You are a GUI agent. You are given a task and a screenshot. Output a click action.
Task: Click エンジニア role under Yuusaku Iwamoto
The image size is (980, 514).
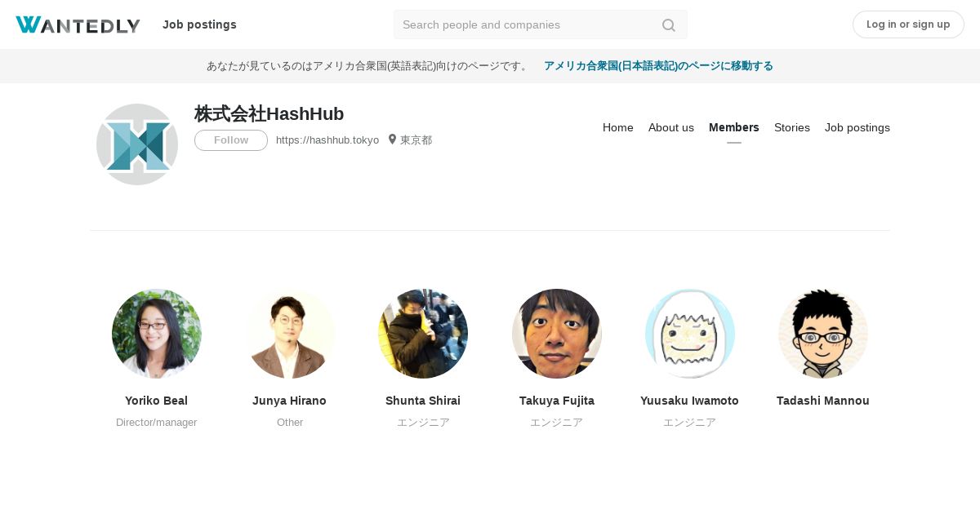pos(690,423)
